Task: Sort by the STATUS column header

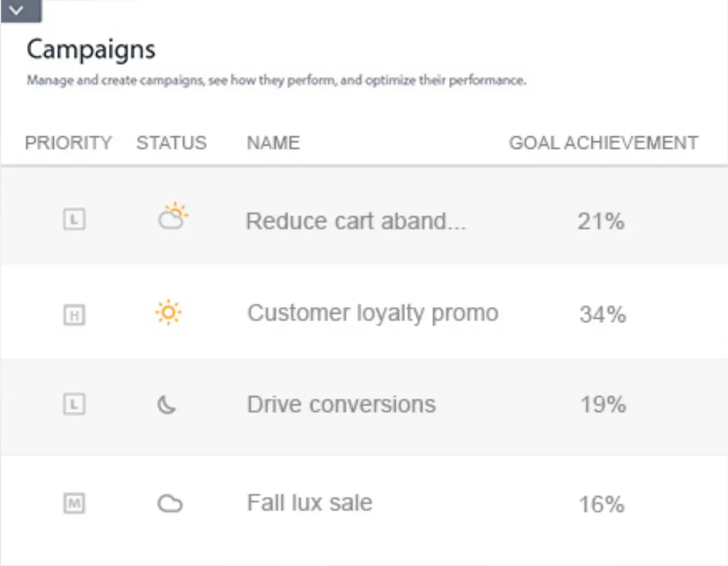Action: pyautogui.click(x=171, y=143)
